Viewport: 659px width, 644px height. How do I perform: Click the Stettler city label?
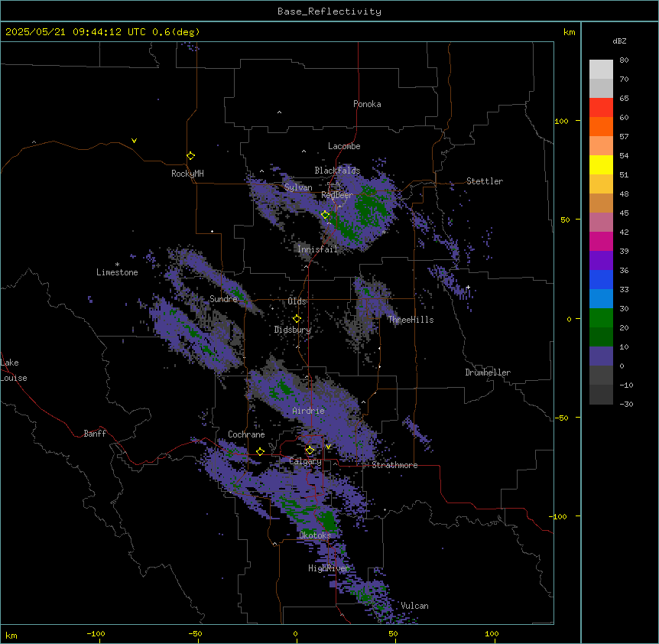pos(485,181)
